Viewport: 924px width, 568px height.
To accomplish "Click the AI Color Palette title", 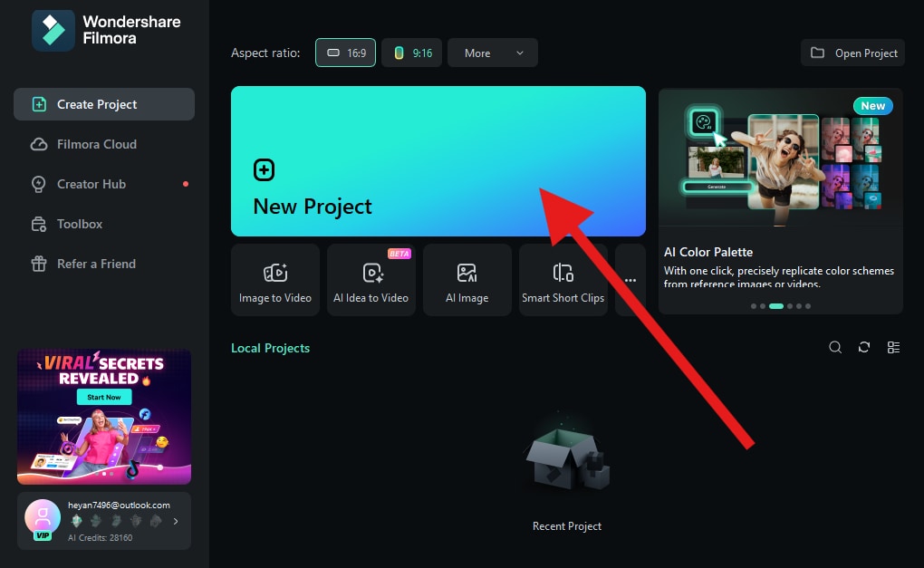I will click(x=708, y=252).
